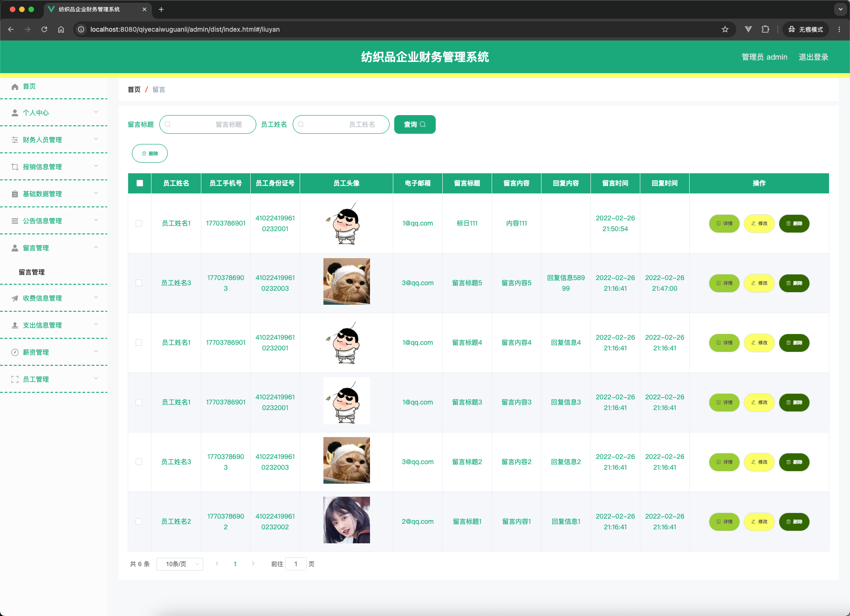
Task: Click the search icon inside the 留言标题 field
Action: tap(168, 124)
